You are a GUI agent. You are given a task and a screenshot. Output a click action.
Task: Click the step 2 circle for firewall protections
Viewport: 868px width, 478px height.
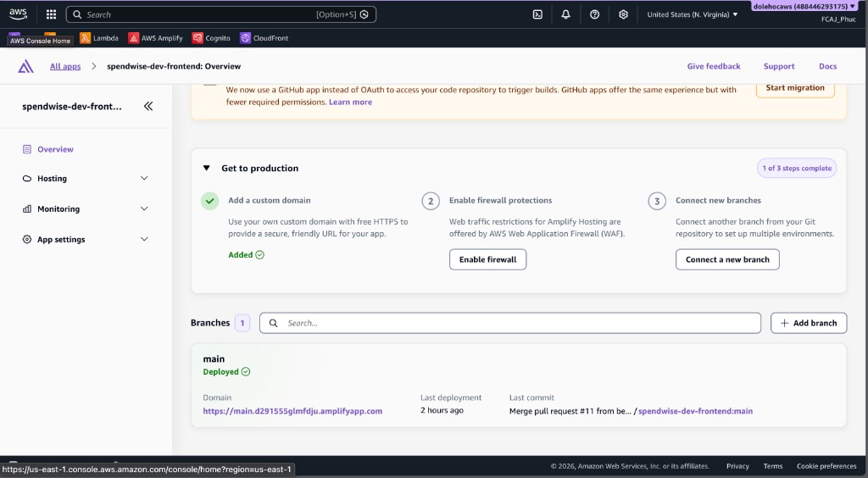point(431,201)
